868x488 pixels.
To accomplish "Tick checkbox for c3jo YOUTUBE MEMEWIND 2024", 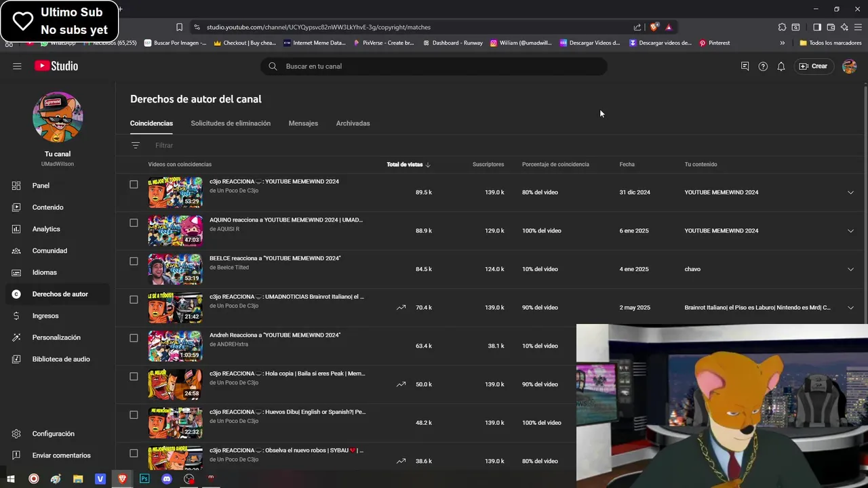I will (134, 184).
